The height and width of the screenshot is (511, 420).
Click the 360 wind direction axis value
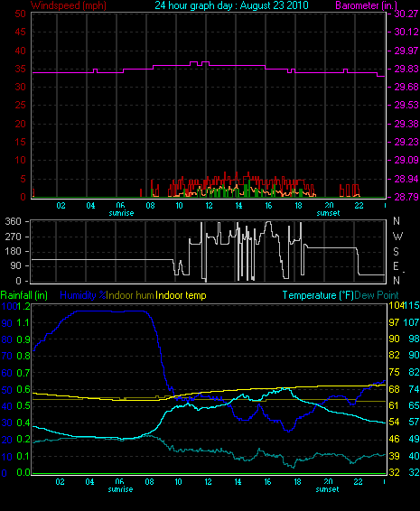[14, 221]
